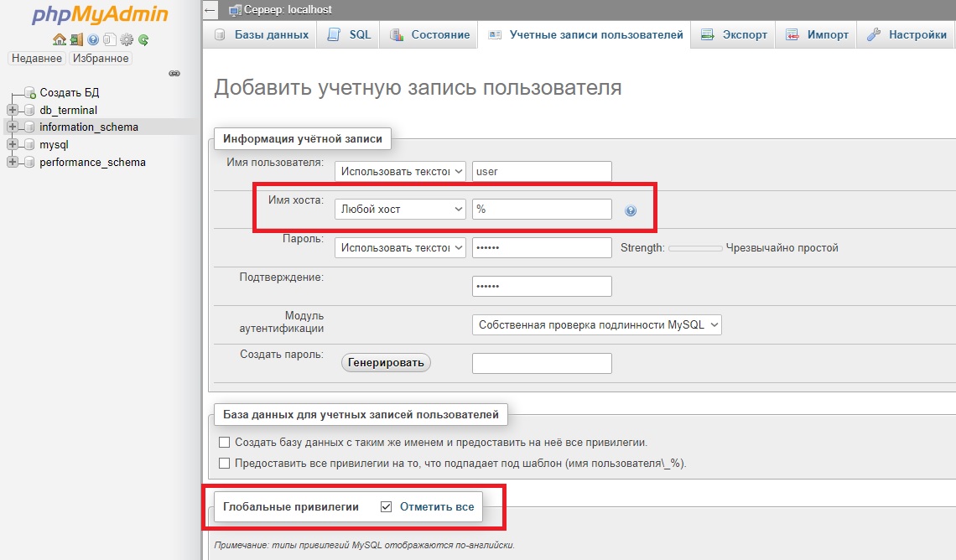
Task: Select the Учетные записи пользователей tab
Action: click(x=585, y=34)
